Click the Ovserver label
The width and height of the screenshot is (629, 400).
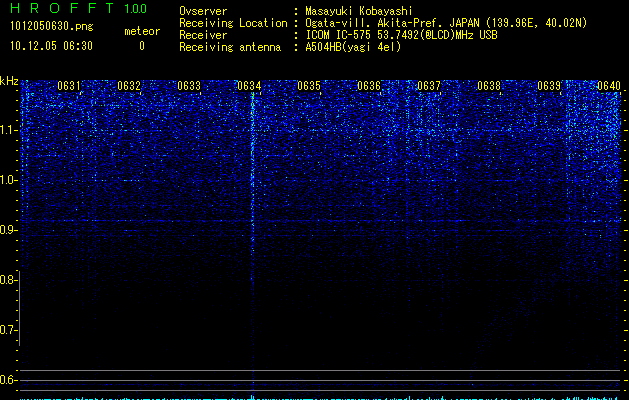pyautogui.click(x=203, y=11)
